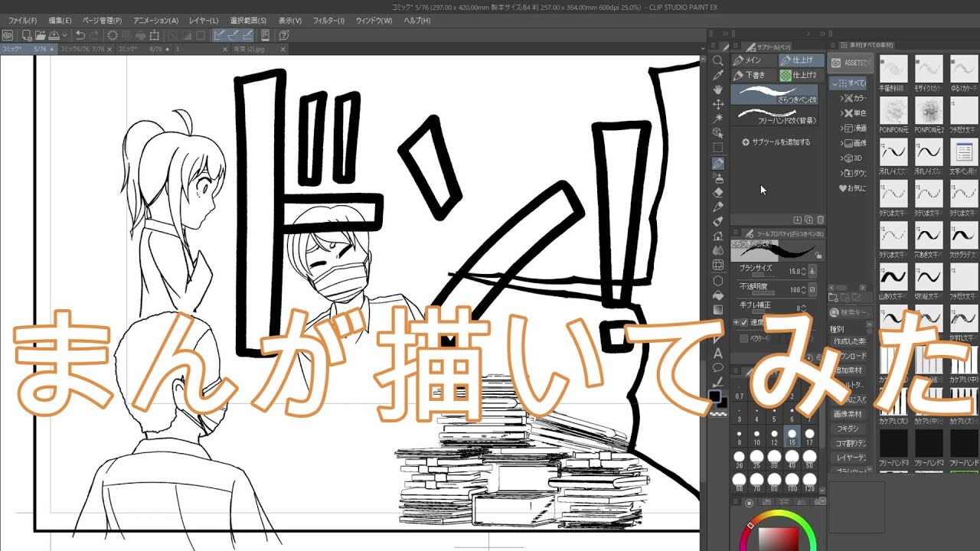Viewport: 980px width, 551px height.
Task: Toggle the ベクター checkbox in tool properties
Action: pyautogui.click(x=743, y=337)
